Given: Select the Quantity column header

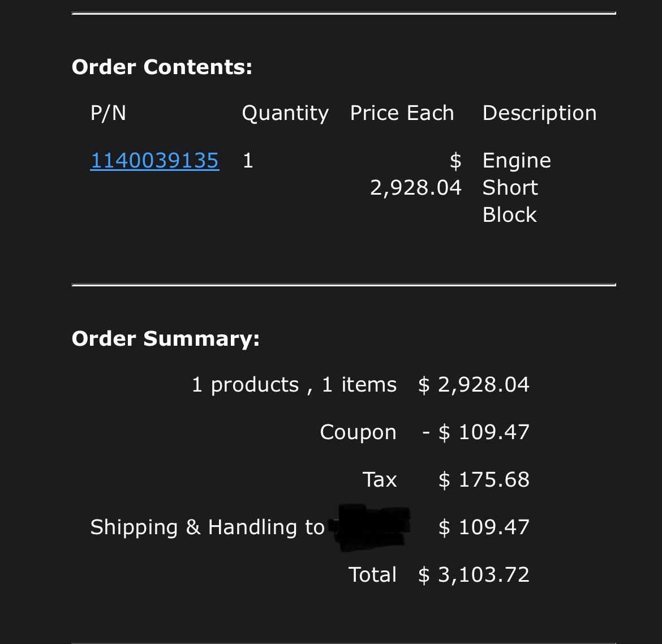Looking at the screenshot, I should pyautogui.click(x=285, y=114).
